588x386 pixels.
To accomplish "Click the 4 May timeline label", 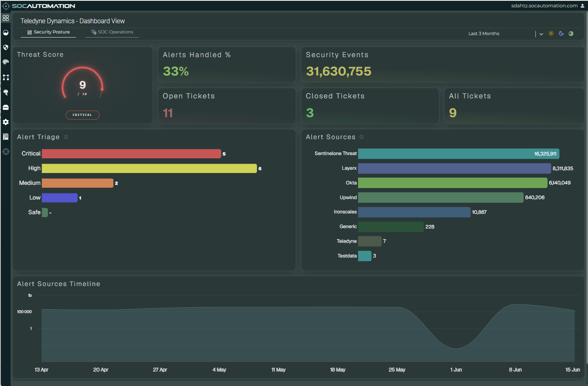I will [219, 370].
